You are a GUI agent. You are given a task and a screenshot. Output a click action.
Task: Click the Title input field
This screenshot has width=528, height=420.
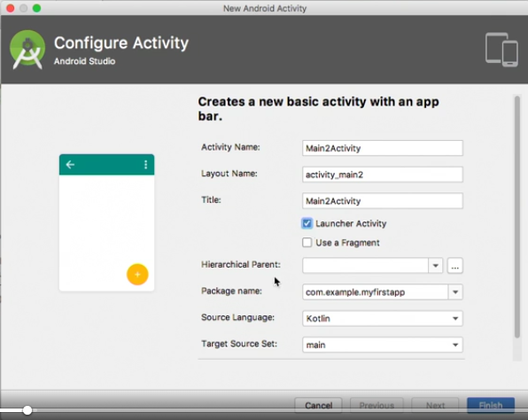[x=383, y=201]
